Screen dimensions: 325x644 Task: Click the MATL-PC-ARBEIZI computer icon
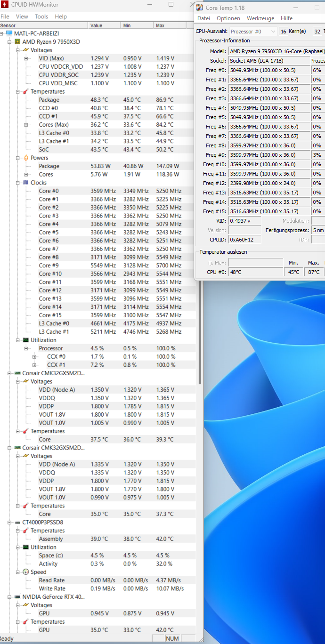coord(9,33)
